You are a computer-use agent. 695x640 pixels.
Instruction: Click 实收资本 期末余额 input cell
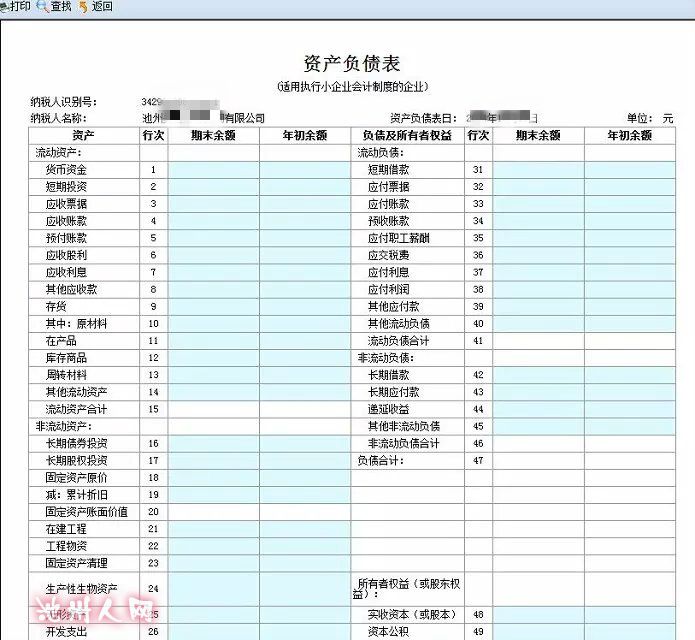[x=538, y=615]
